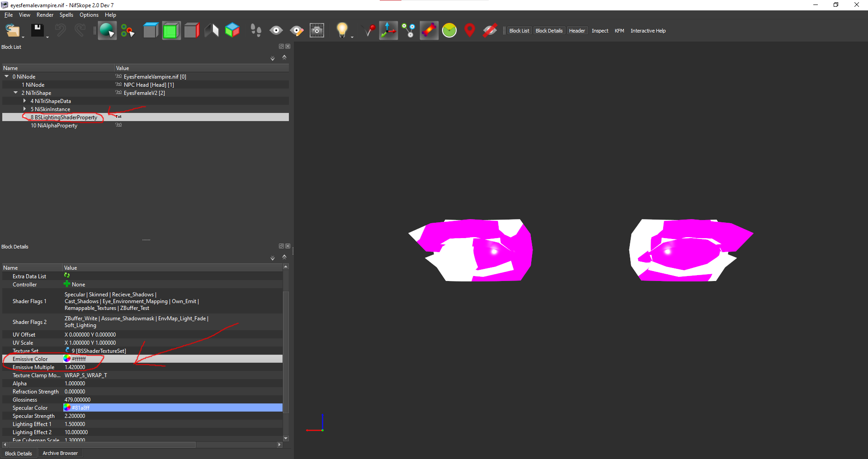Open the lighting lightbulb settings
Image resolution: width=868 pixels, height=459 pixels.
342,31
